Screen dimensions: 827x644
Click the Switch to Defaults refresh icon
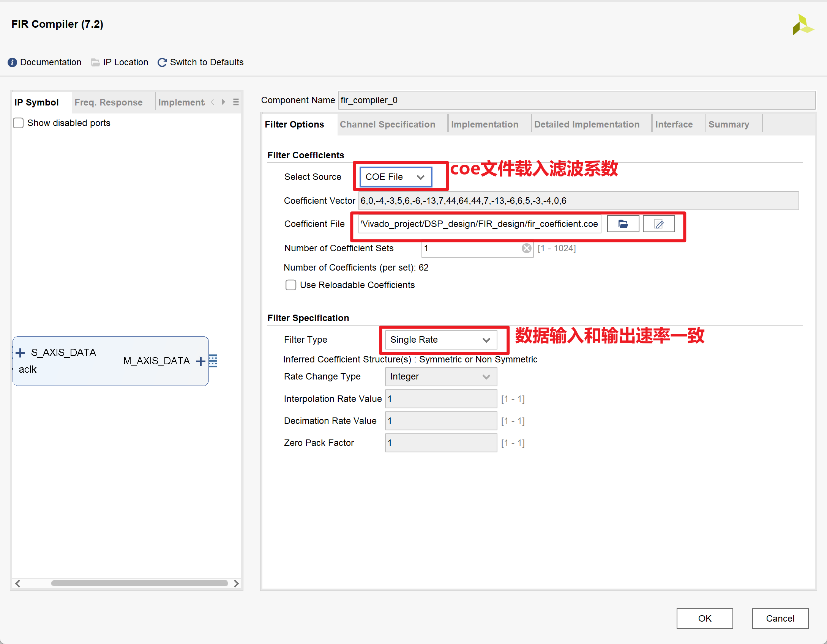coord(162,62)
